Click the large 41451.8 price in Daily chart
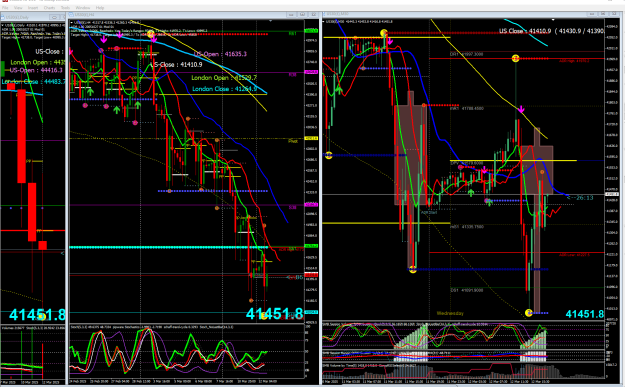The width and height of the screenshot is (625, 387). coord(37,315)
